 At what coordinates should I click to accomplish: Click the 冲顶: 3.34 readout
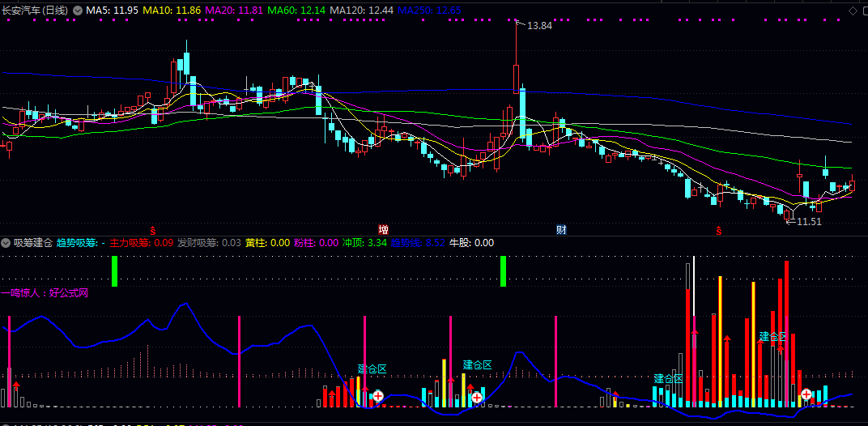364,243
